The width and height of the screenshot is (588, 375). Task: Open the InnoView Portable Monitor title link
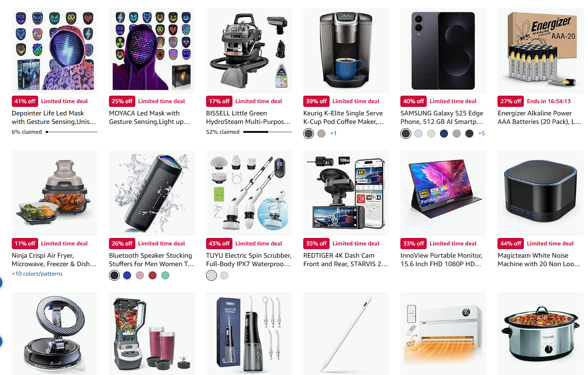(443, 260)
